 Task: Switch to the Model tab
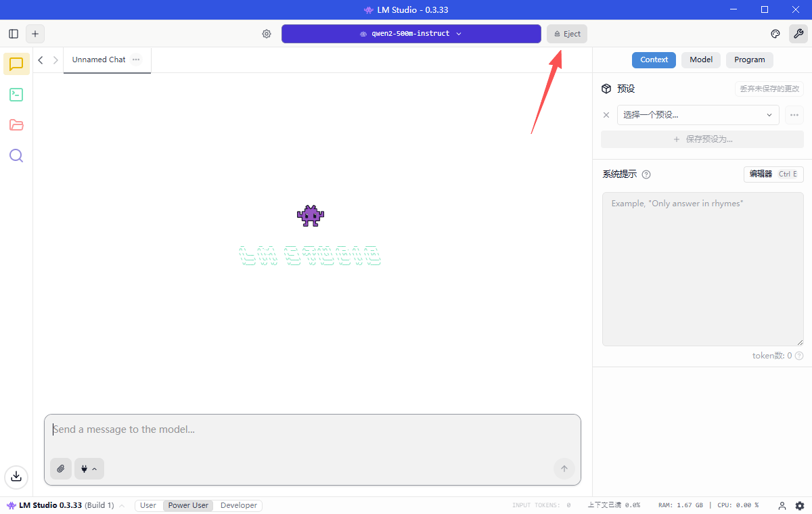click(701, 60)
